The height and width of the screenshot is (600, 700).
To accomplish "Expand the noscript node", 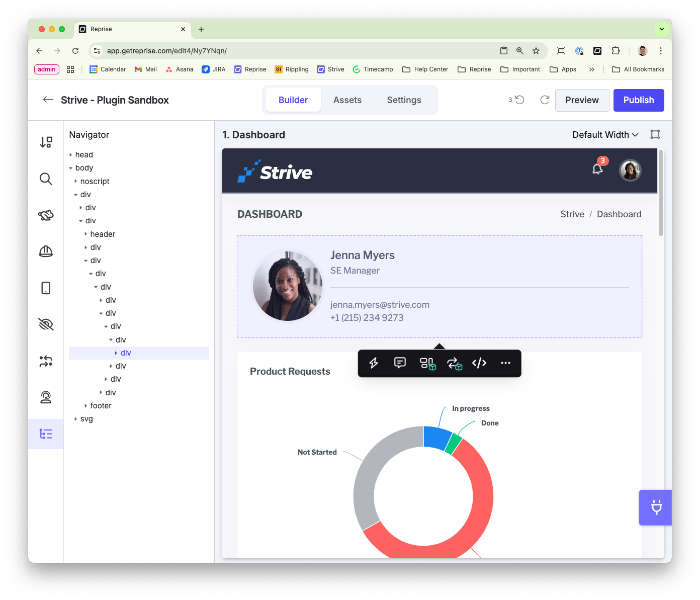I will (x=76, y=181).
